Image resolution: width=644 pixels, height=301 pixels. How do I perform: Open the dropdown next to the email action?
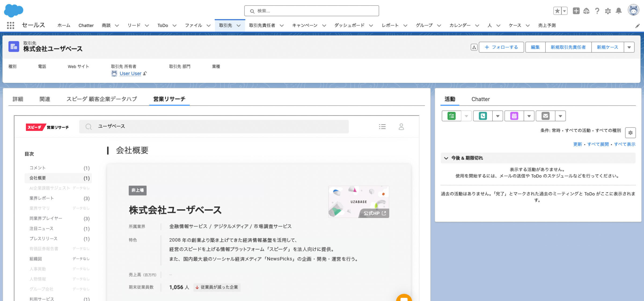[560, 116]
